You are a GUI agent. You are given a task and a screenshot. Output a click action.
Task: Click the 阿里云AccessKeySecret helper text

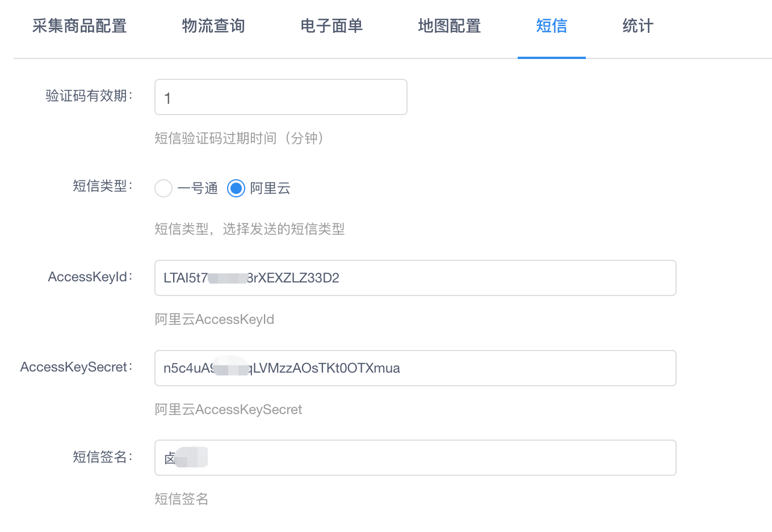[x=228, y=409]
